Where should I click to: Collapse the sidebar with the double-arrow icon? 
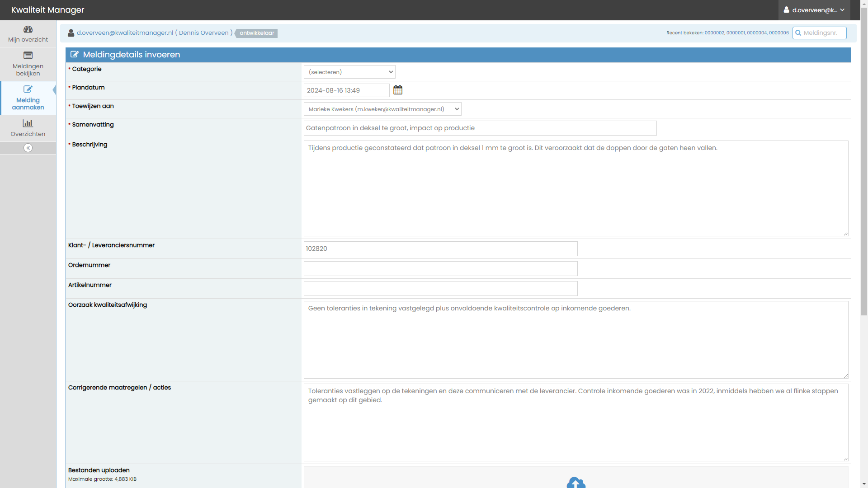(28, 148)
